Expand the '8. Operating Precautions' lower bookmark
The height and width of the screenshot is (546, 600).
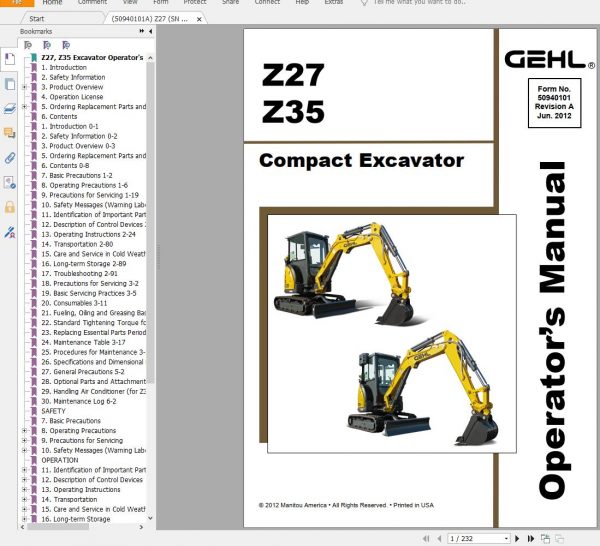[x=24, y=430]
